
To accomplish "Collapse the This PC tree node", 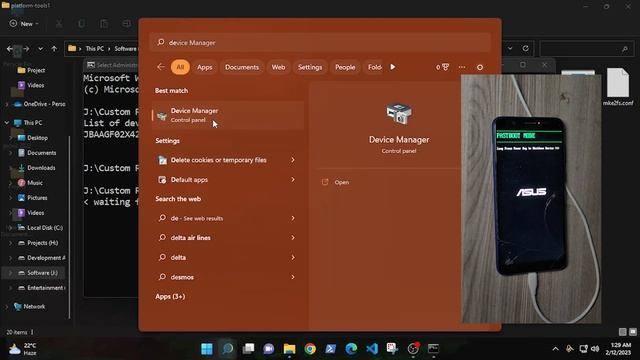I will (7, 122).
